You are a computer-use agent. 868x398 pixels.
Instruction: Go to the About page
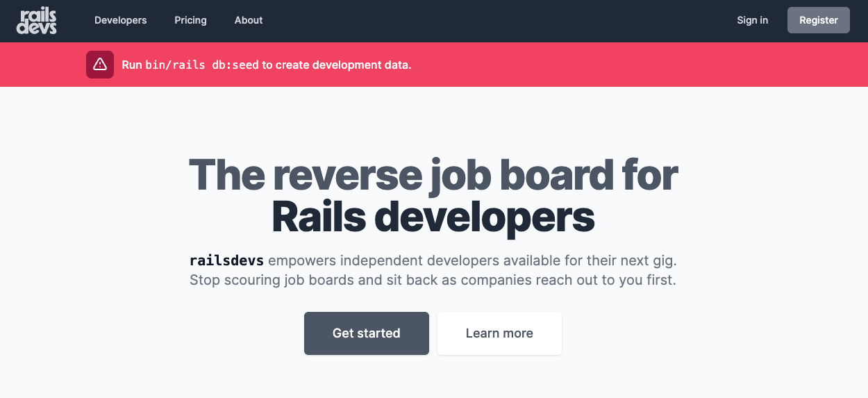tap(249, 20)
